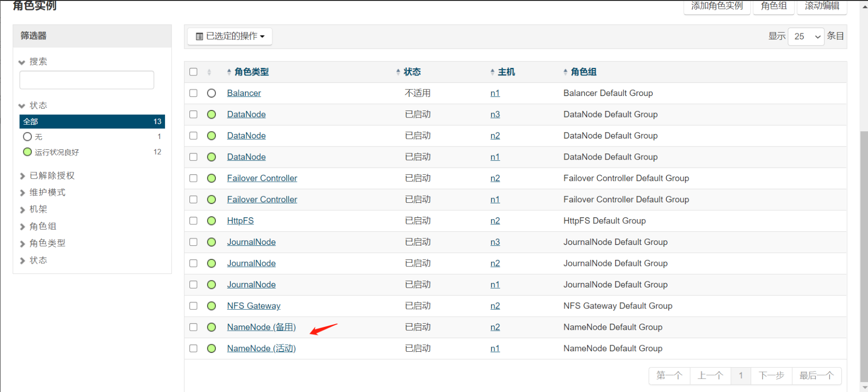
Task: Filter by 无 status
Action: click(92, 136)
